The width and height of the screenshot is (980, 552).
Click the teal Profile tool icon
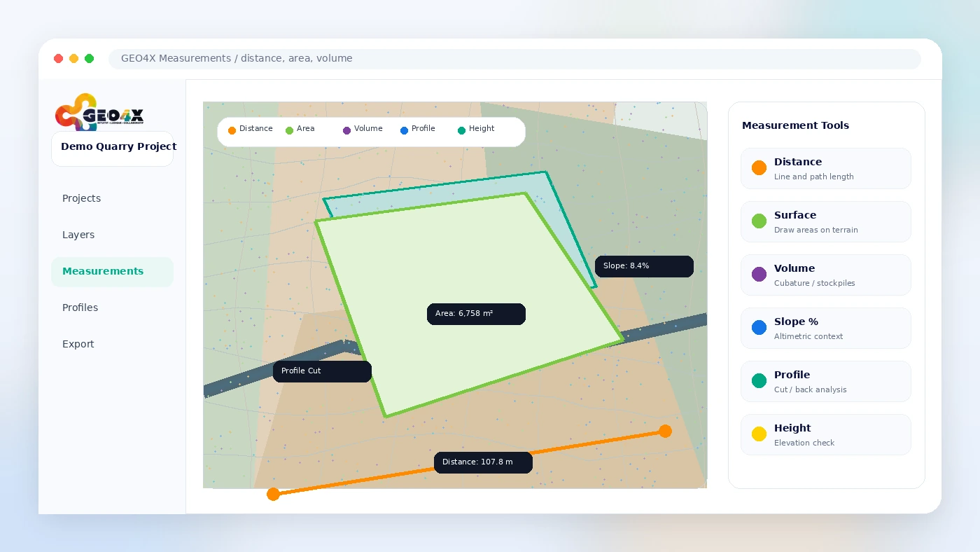[759, 381]
